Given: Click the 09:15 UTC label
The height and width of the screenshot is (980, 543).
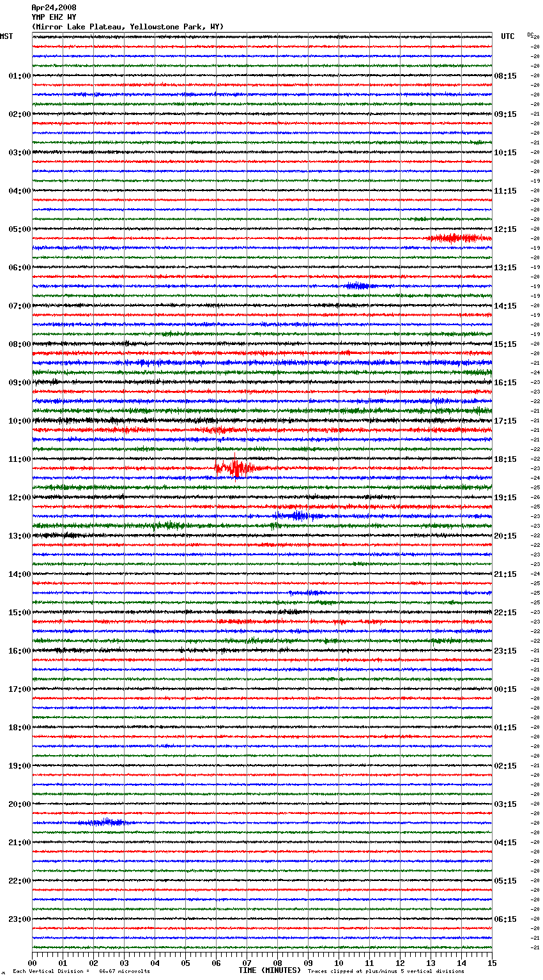Looking at the screenshot, I should click(505, 114).
